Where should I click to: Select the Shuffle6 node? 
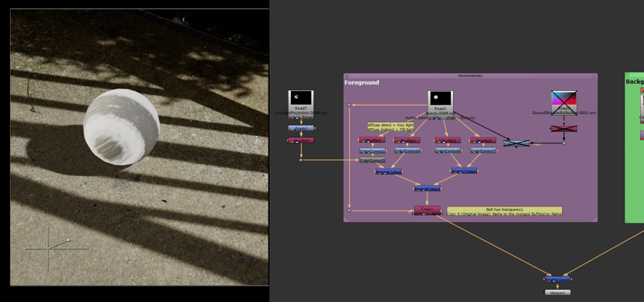tap(483, 140)
